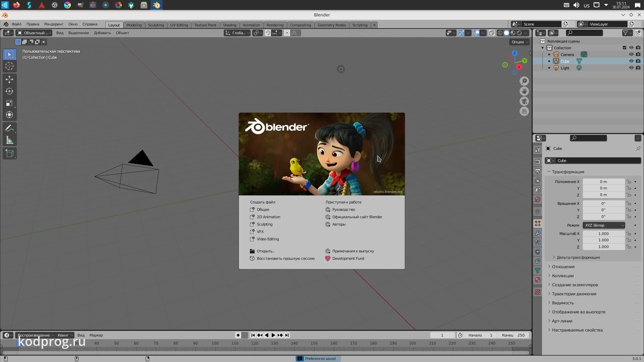Open the Playback dropdown in timeline
644x362 pixels.
coord(35,335)
